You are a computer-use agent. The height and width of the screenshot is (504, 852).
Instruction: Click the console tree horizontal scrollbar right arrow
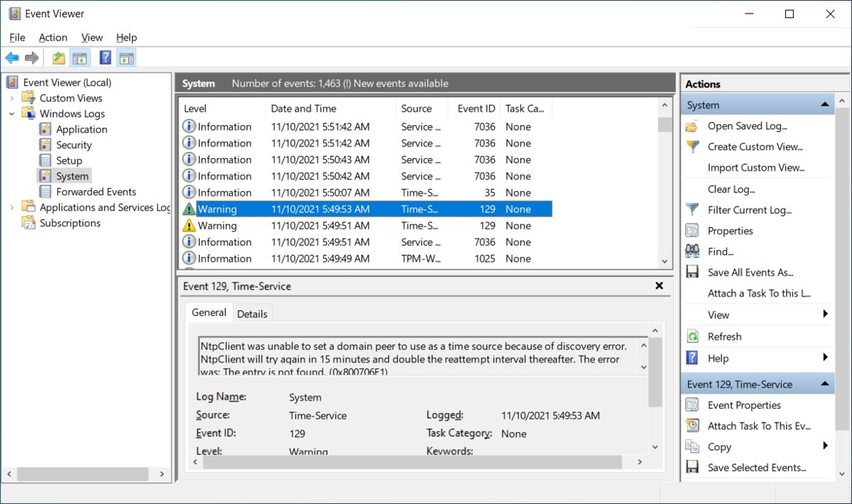tap(162, 473)
